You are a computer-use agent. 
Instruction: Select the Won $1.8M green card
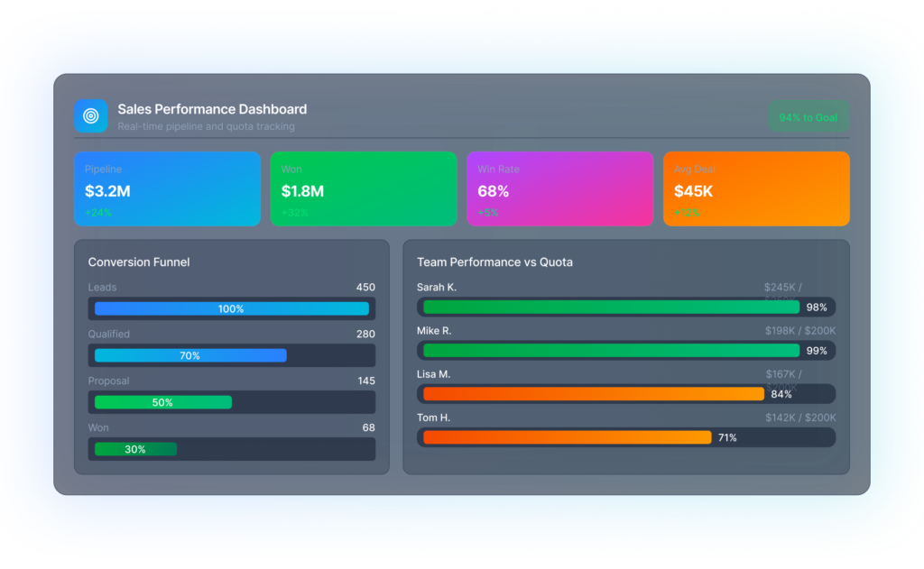coord(364,188)
